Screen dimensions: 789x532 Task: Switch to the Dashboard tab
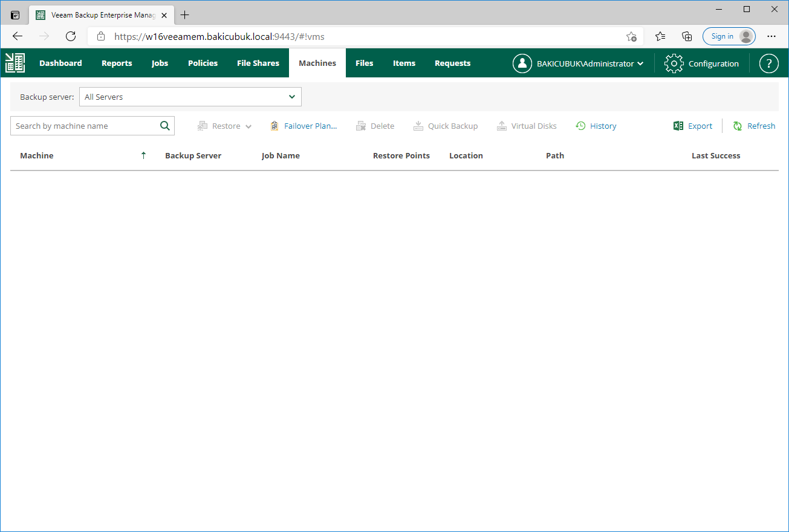[60, 63]
